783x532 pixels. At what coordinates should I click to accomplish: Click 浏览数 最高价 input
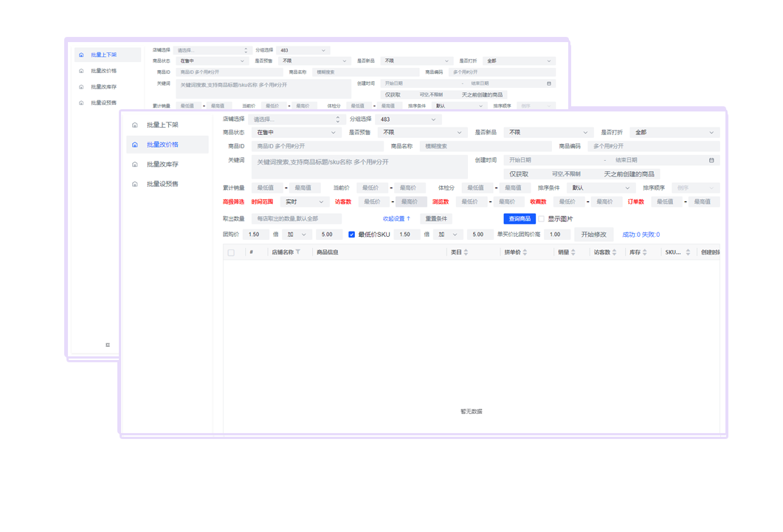pos(509,201)
